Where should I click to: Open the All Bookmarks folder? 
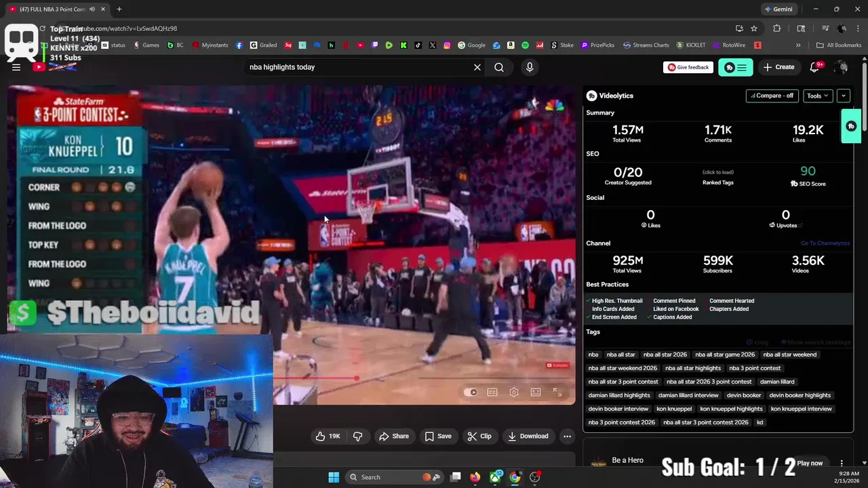[839, 45]
